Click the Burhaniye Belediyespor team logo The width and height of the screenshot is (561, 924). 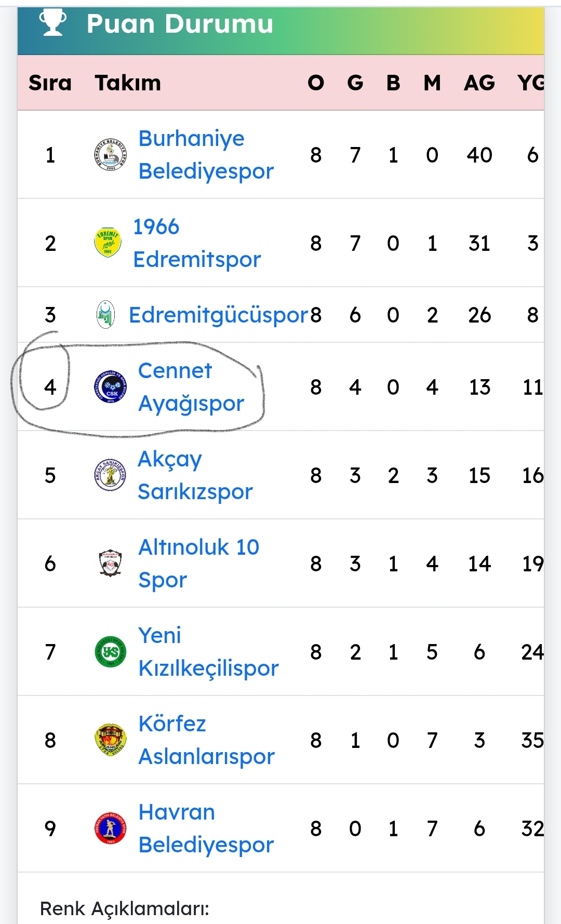coord(110,155)
